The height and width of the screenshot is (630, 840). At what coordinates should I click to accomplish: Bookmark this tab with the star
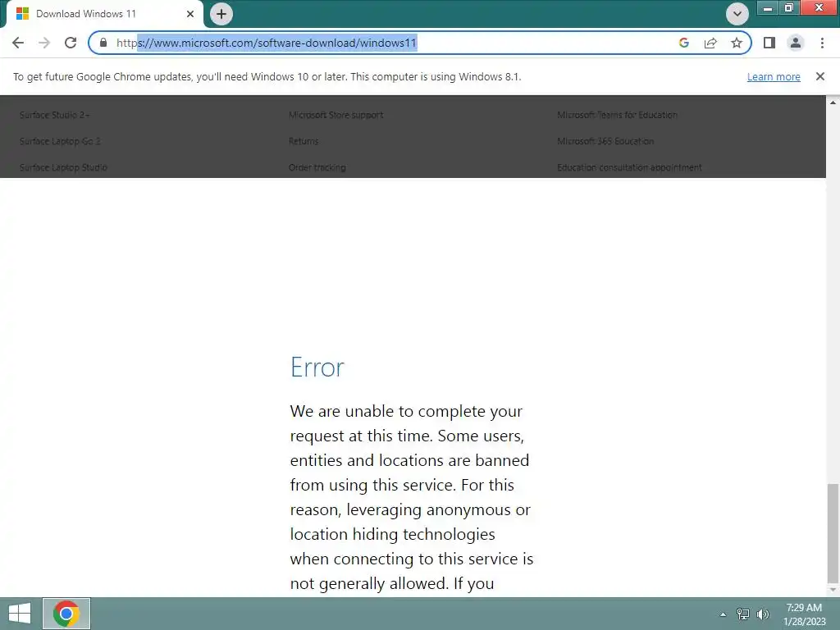tap(737, 43)
